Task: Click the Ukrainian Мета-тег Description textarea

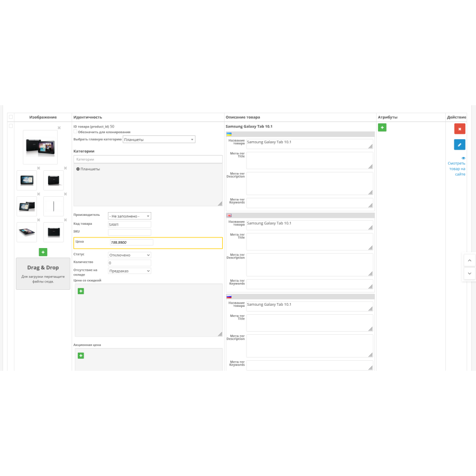Action: click(x=309, y=184)
